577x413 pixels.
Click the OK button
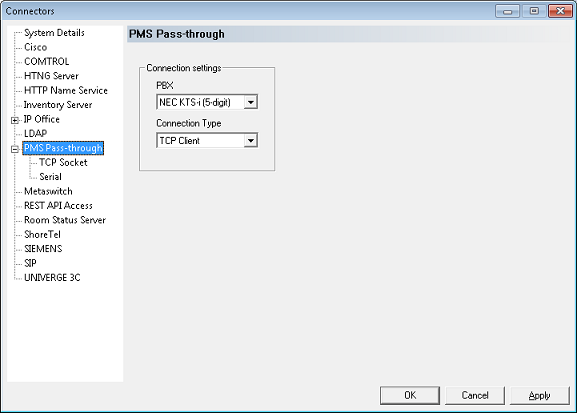(x=410, y=395)
